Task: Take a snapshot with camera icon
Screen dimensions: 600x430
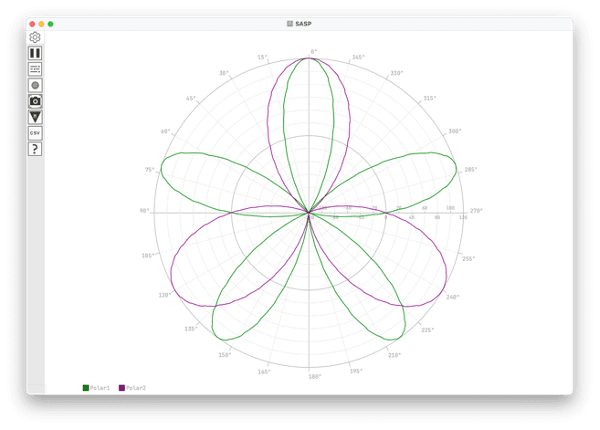Action: [x=35, y=101]
